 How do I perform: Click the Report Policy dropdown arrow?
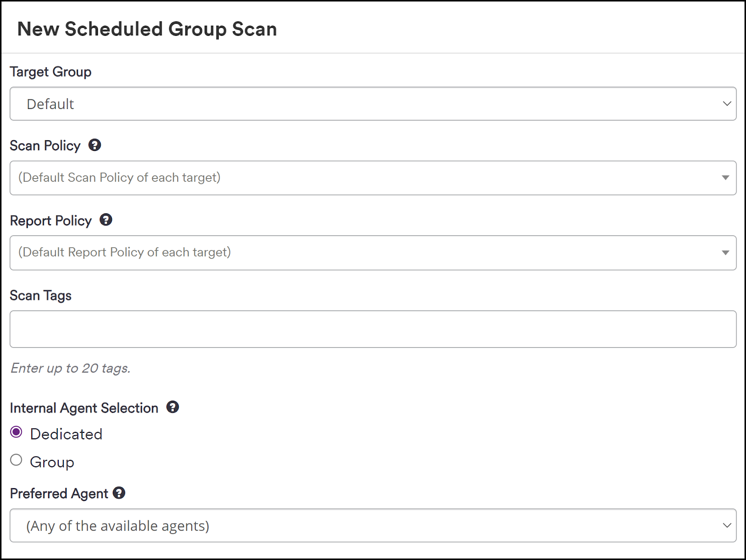point(725,253)
